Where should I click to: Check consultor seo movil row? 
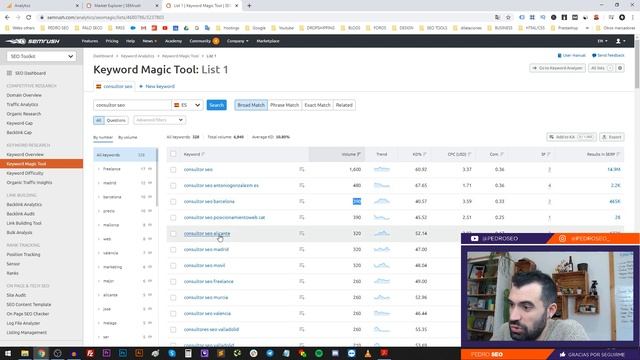tap(173, 266)
